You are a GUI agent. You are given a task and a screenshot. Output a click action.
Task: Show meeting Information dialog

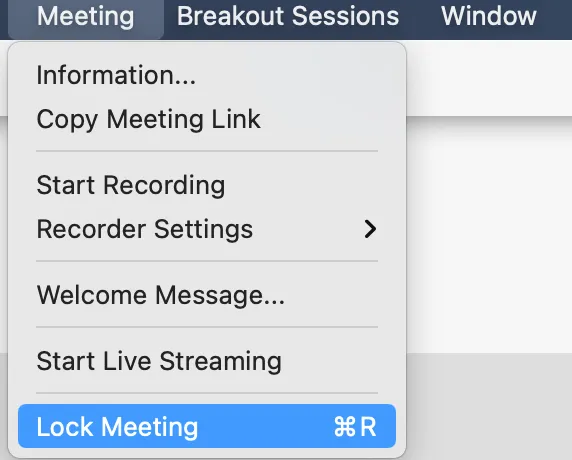[x=207, y=75]
